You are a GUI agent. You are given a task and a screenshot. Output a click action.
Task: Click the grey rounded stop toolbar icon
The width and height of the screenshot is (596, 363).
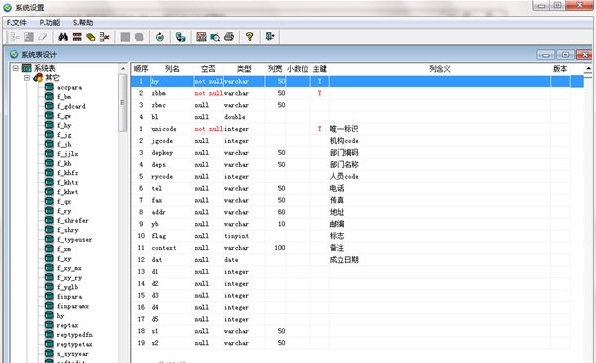coord(139,37)
